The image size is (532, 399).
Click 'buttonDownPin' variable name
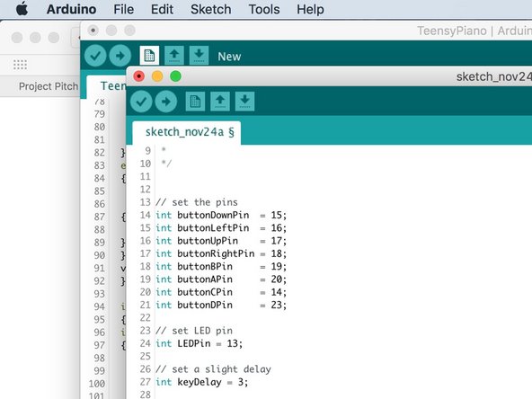[x=213, y=215]
